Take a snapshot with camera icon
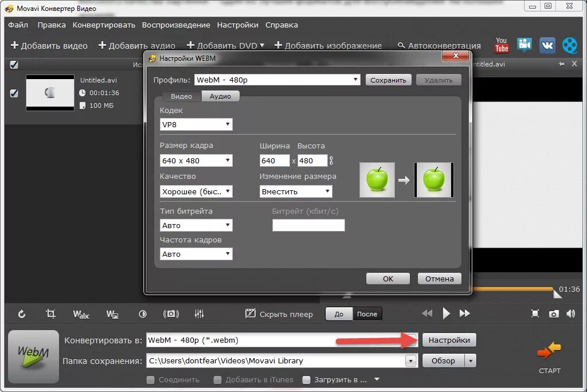This screenshot has width=587, height=392. [554, 313]
